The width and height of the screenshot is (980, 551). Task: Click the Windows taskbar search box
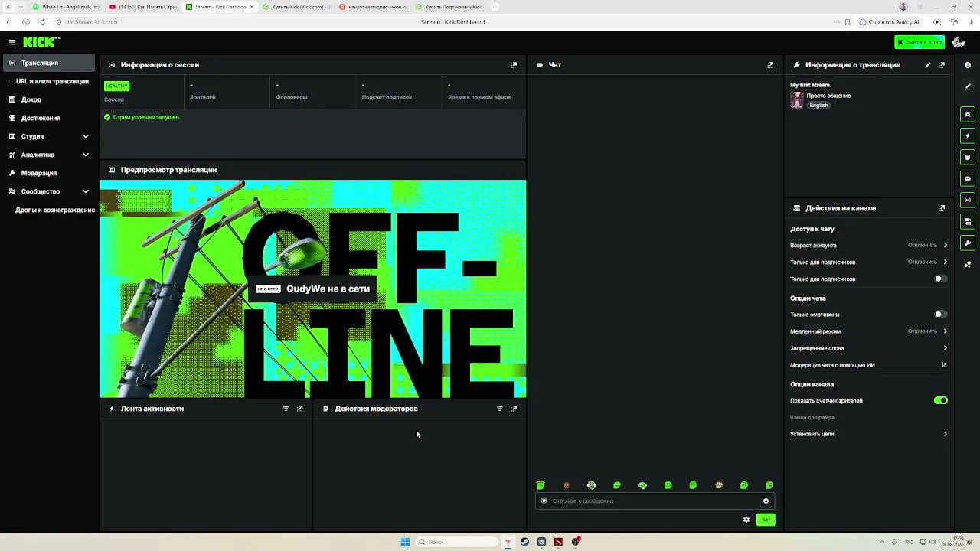pos(456,542)
